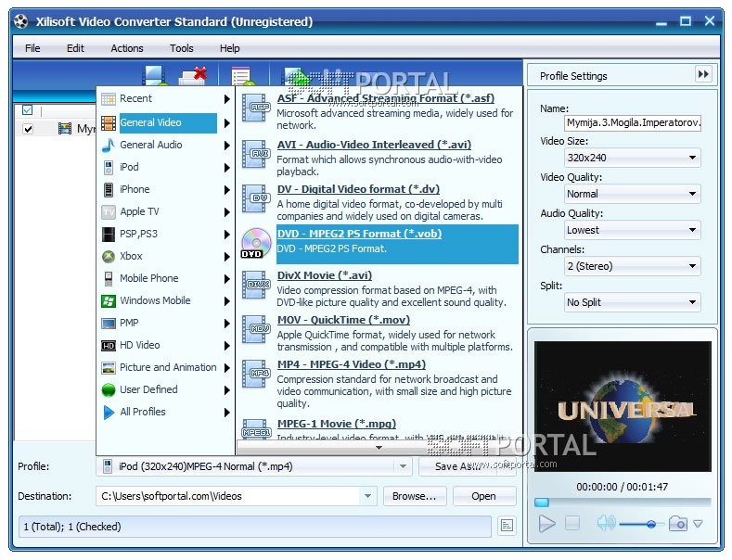Play the preview video

[546, 524]
